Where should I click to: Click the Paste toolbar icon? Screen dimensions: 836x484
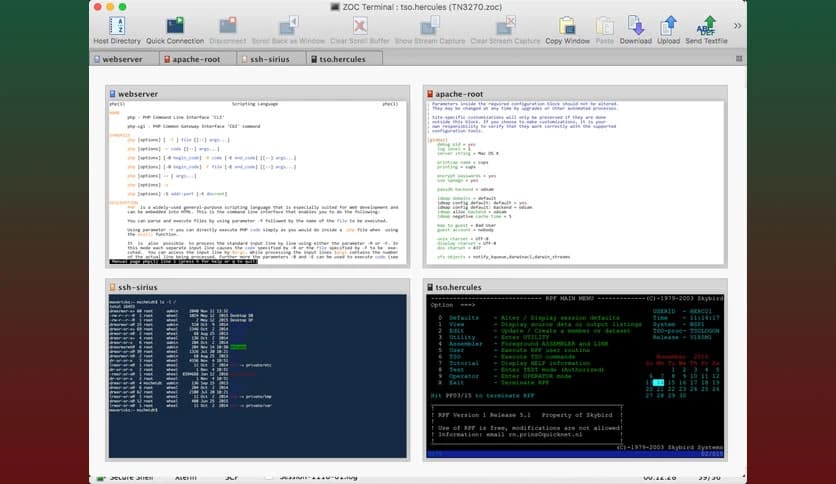604,26
